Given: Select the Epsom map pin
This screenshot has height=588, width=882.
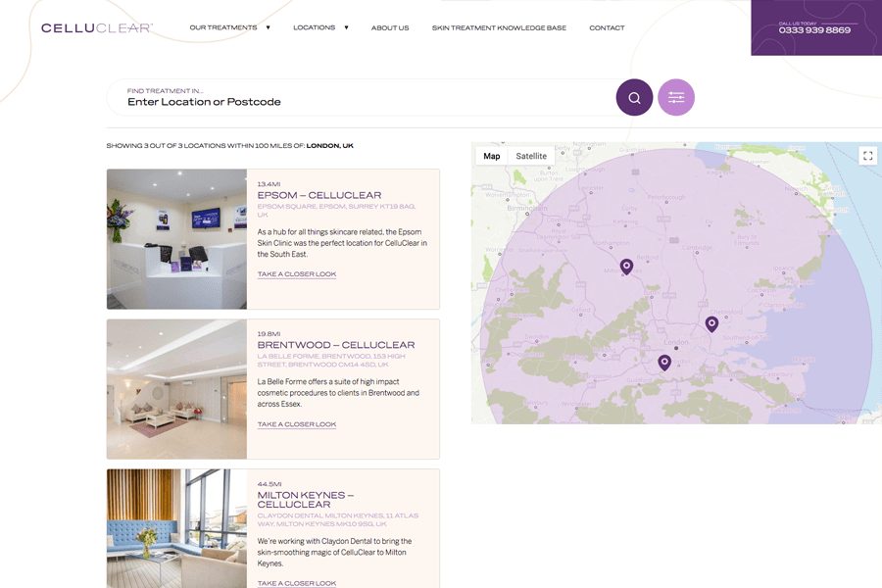Looking at the screenshot, I should [x=664, y=363].
